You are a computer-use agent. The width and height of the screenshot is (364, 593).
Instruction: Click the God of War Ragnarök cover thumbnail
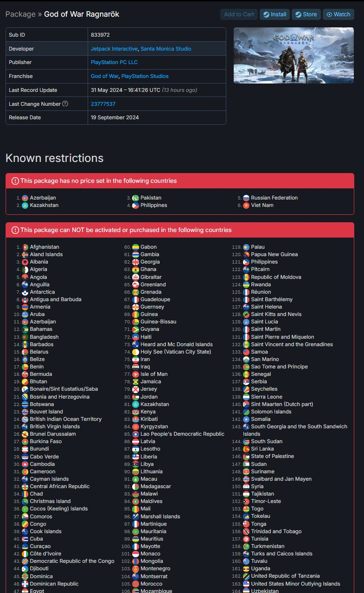point(294,55)
